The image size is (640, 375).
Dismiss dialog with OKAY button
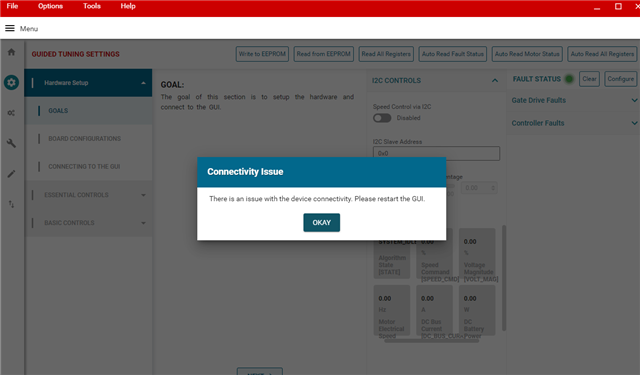[322, 222]
